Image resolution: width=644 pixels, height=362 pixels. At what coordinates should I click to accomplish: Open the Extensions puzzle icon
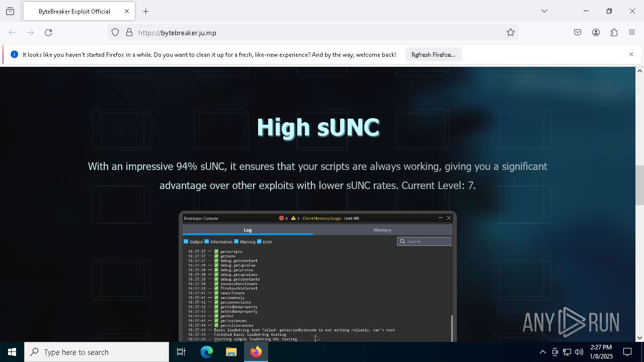pos(614,33)
